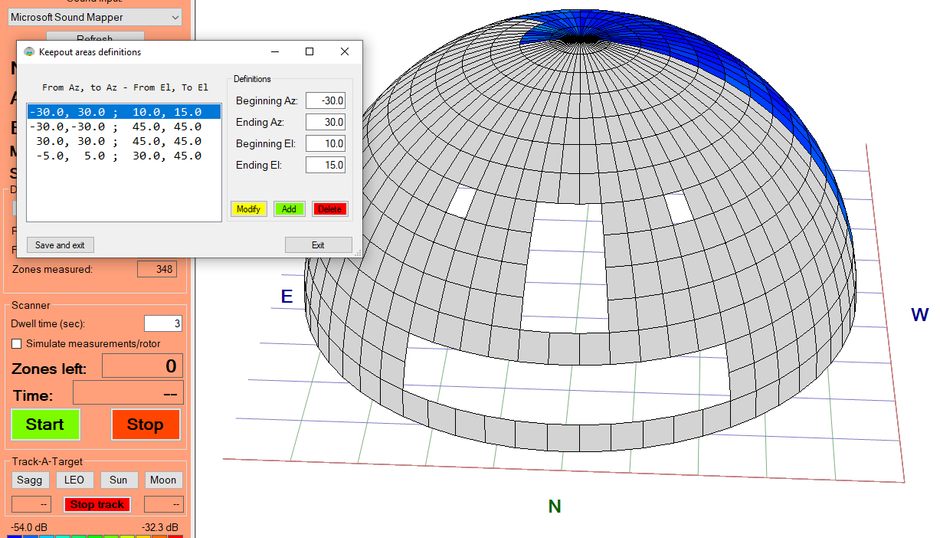The image size is (940, 538).
Task: Click the N compass label
Action: (555, 507)
